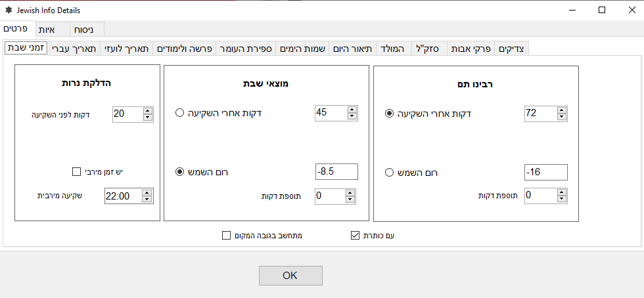This screenshot has height=298, width=644.
Task: Toggle the עם כותרת checkbox
Action: pos(356,235)
